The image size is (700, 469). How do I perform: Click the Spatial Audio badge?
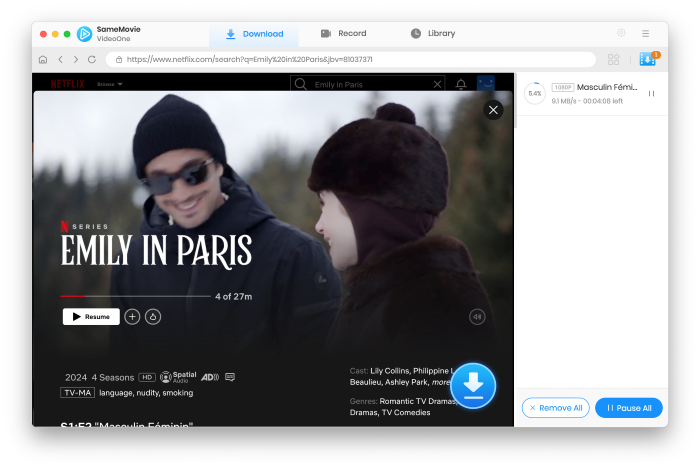coord(178,377)
